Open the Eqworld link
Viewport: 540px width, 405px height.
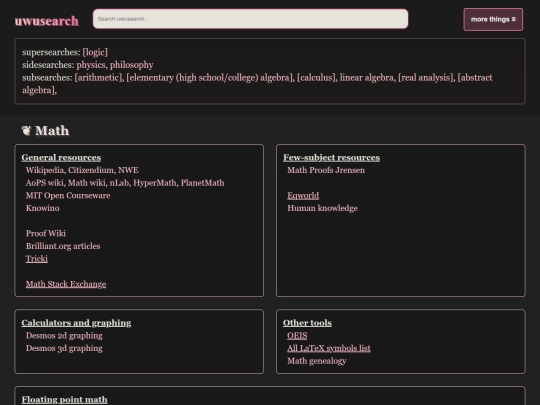coord(303,196)
